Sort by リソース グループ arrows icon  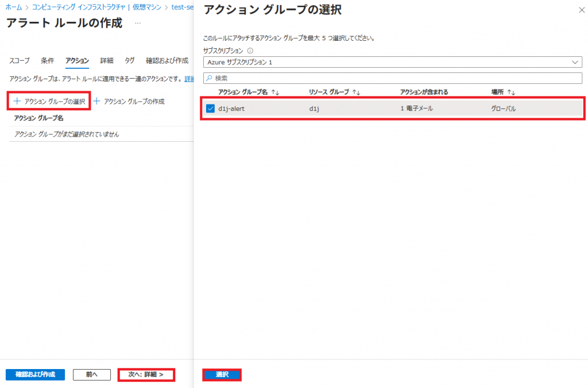pos(356,92)
